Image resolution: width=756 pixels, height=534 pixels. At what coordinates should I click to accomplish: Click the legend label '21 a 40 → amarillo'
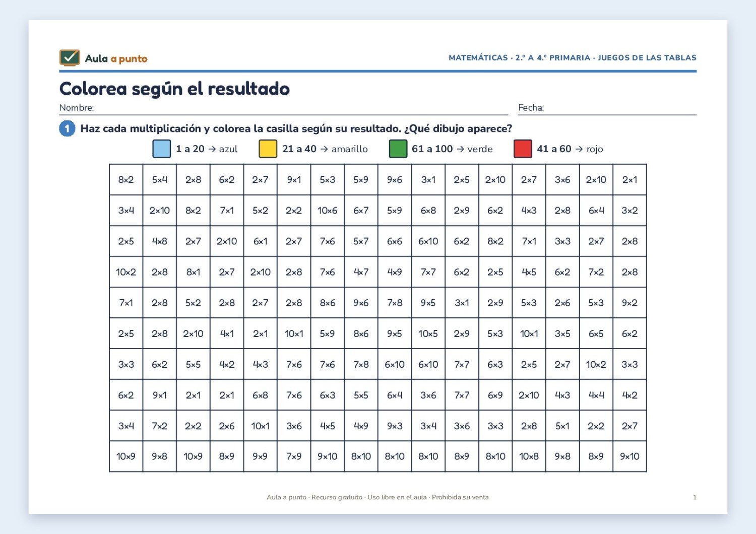click(x=325, y=149)
